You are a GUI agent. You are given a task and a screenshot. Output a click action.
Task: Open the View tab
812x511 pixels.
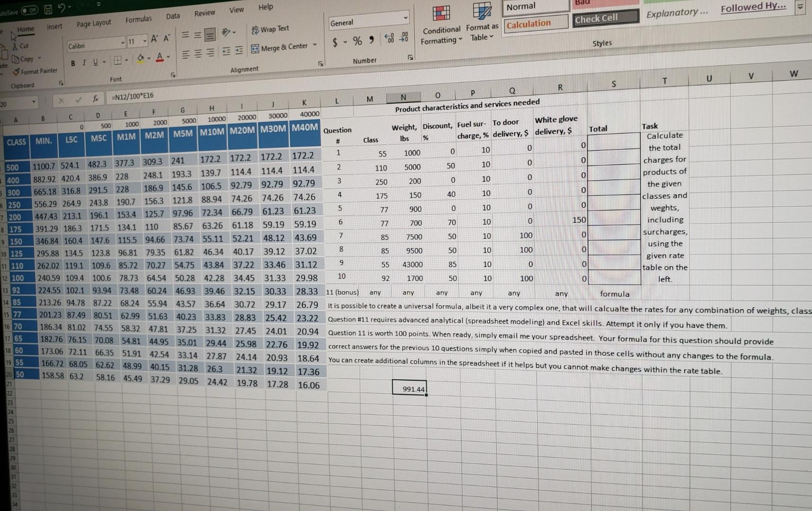coord(237,10)
